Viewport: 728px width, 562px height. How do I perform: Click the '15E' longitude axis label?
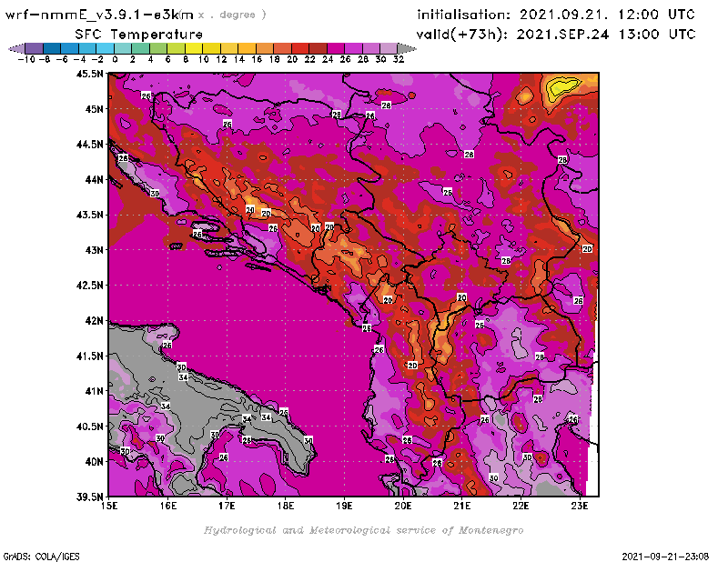[x=109, y=506]
